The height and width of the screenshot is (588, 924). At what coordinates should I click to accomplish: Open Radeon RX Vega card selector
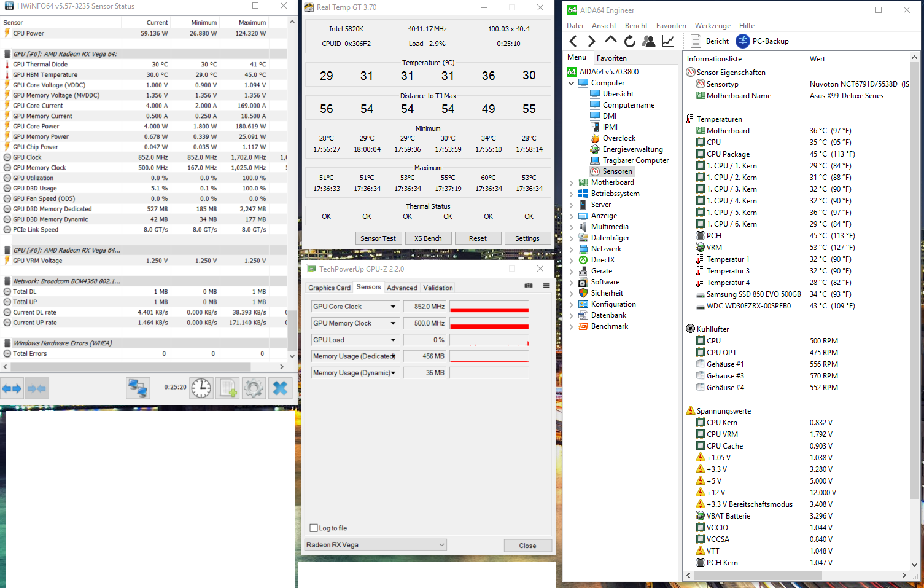coord(376,545)
